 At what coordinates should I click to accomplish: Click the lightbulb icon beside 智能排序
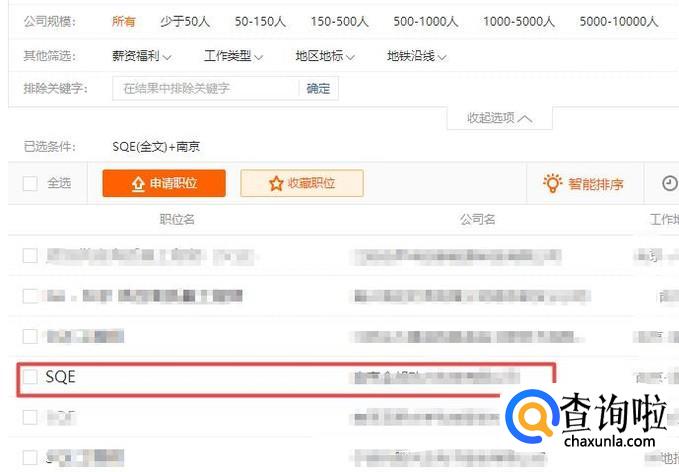553,184
